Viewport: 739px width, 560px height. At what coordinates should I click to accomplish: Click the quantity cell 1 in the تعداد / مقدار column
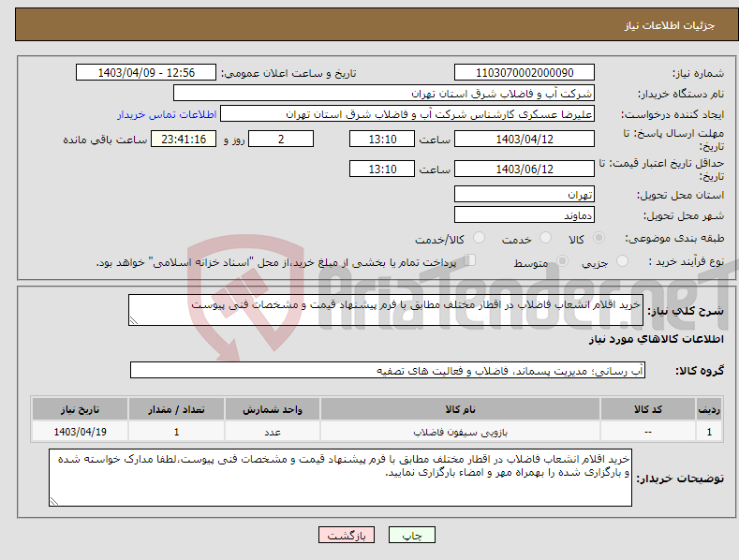pyautogui.click(x=176, y=432)
